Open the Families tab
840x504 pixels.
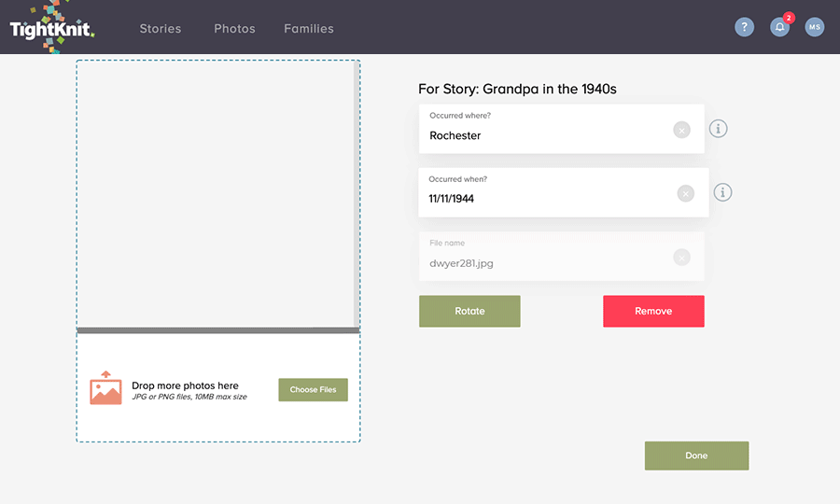click(309, 29)
